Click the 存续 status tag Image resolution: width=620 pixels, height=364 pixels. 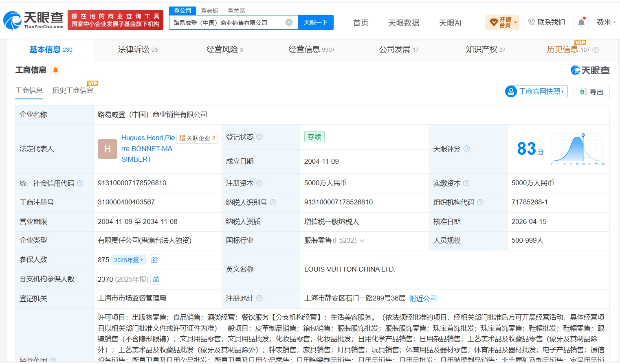[x=314, y=137]
